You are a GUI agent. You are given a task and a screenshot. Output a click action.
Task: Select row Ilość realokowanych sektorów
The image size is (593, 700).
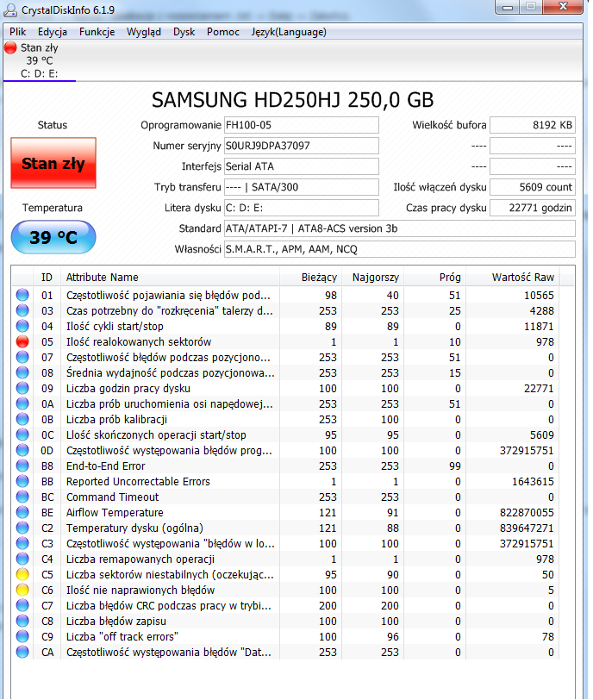tap(285, 342)
